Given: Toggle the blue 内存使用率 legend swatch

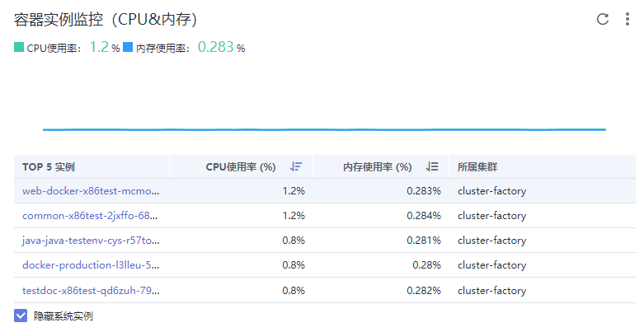Looking at the screenshot, I should (128, 48).
